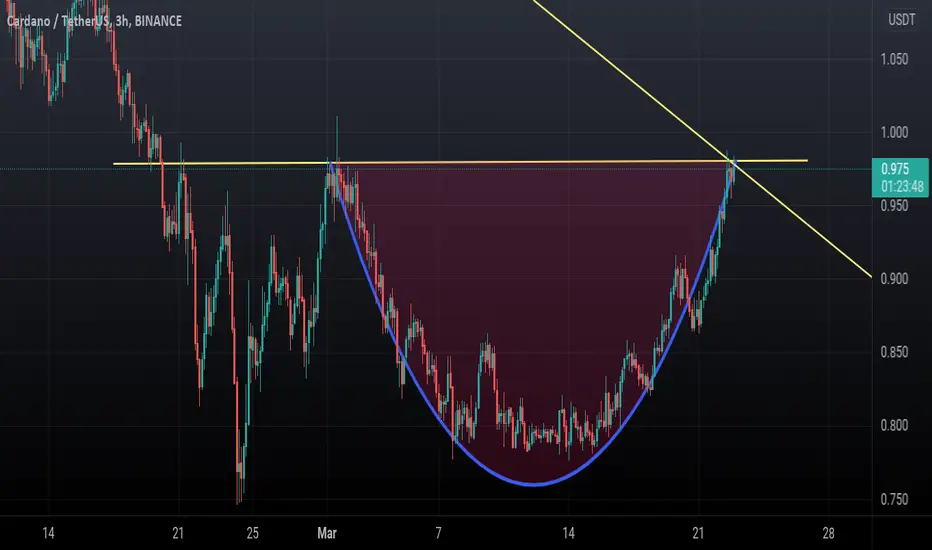This screenshot has width=932, height=550.
Task: Click the 1.000 price axis label
Action: (894, 132)
